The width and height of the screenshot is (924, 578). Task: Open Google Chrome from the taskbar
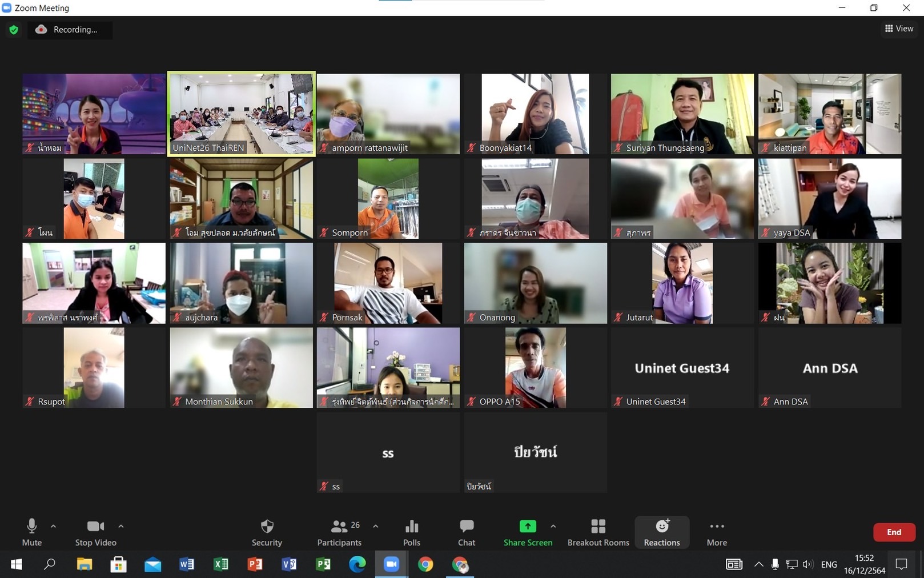tap(425, 564)
